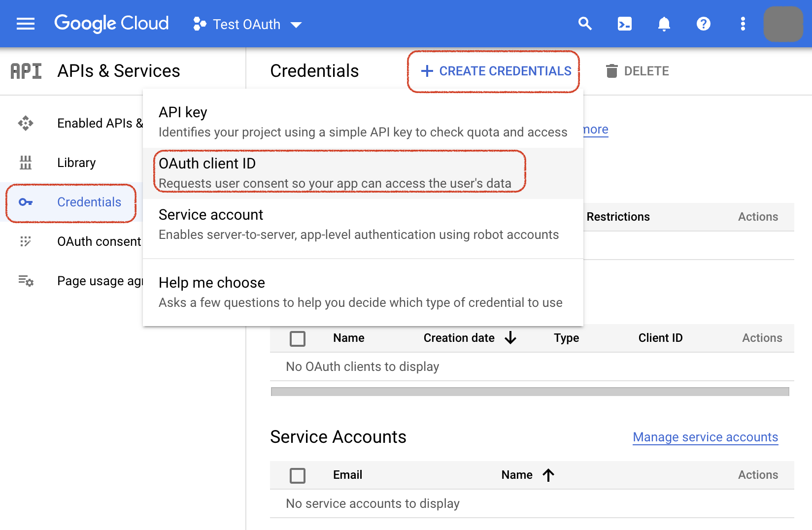Click the Restrictions column header
Viewport: 812px width, 530px height.
(x=618, y=217)
